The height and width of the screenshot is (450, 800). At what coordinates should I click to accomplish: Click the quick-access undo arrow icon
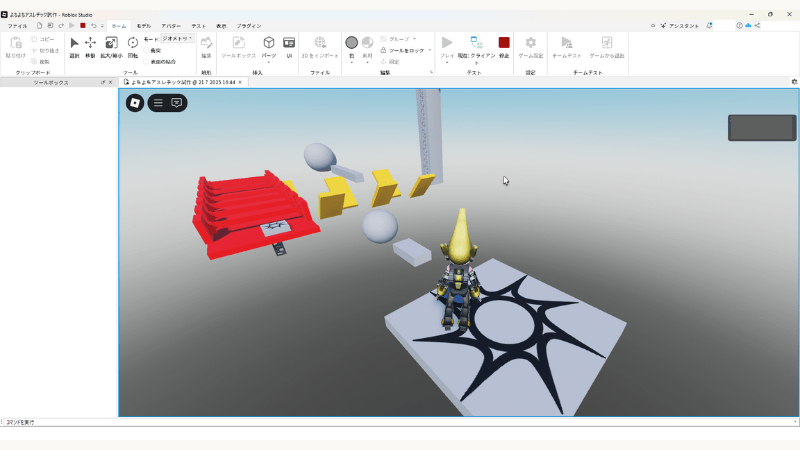(93, 26)
